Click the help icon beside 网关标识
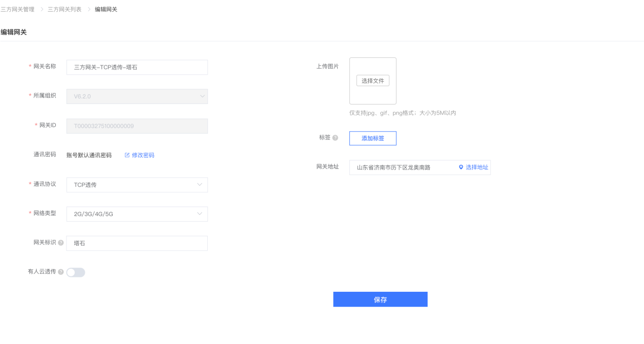 (61, 243)
